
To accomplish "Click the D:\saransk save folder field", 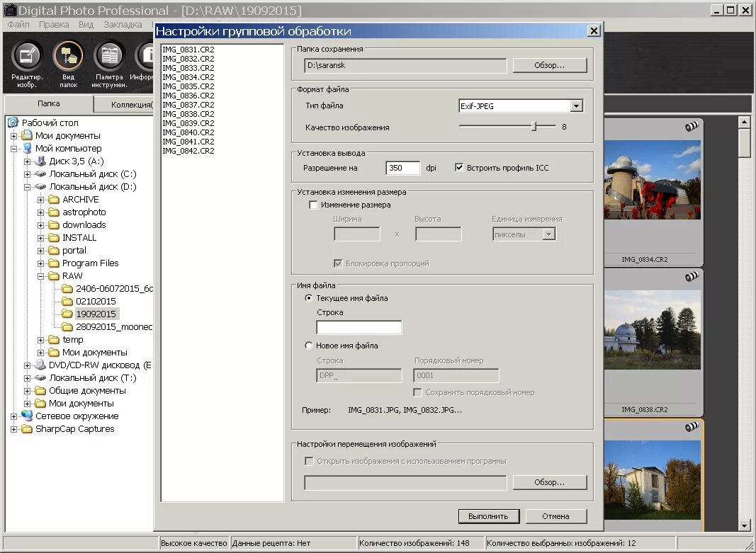I will click(405, 65).
